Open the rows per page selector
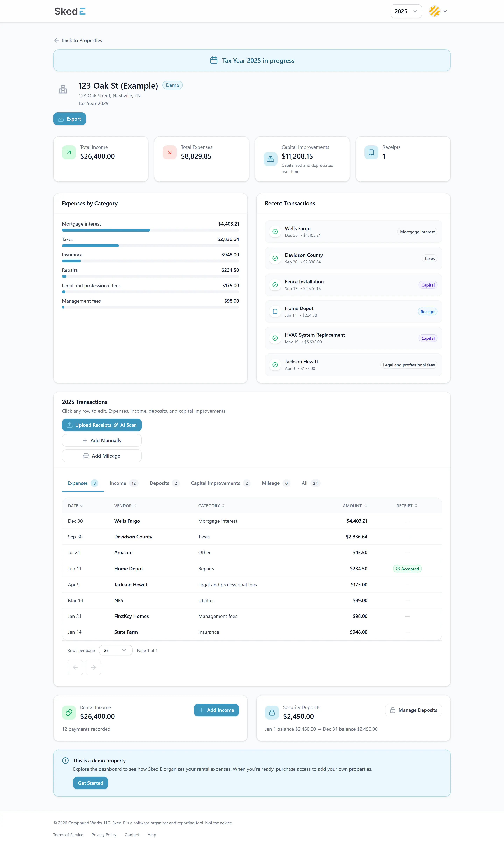The image size is (504, 846). [115, 650]
